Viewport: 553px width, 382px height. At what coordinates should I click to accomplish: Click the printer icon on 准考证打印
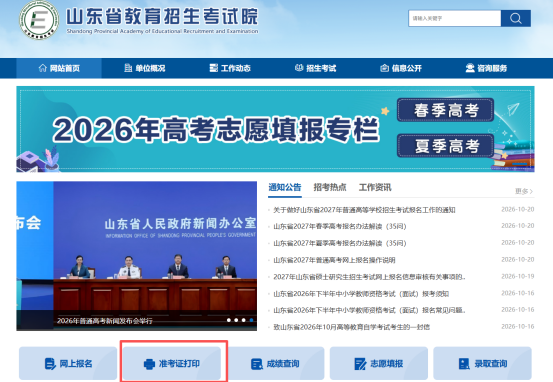click(x=150, y=364)
